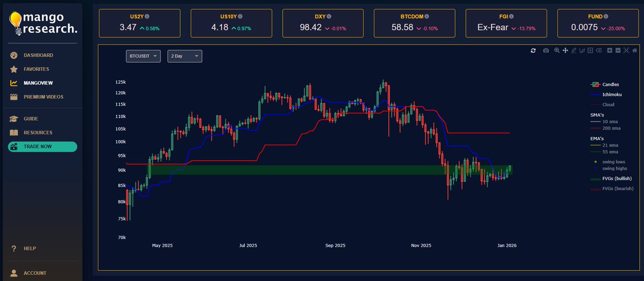Image resolution: width=644 pixels, height=281 pixels.
Task: Select the Zoom magnifier tool
Action: point(557,51)
